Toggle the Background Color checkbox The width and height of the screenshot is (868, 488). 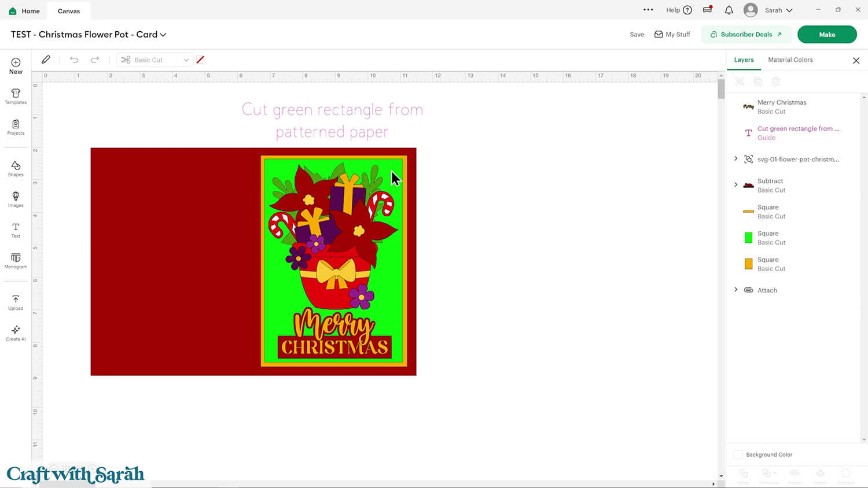click(x=738, y=454)
